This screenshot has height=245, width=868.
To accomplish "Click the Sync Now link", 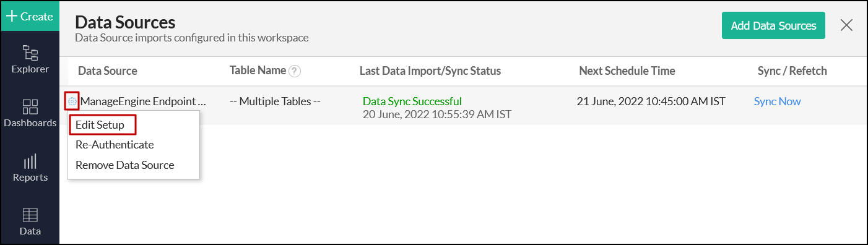I will [x=777, y=101].
